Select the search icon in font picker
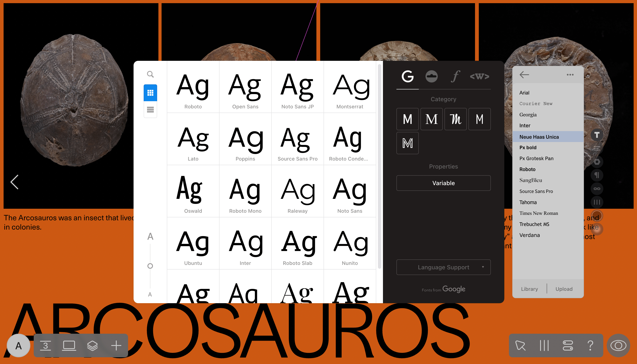The image size is (637, 364). point(150,74)
